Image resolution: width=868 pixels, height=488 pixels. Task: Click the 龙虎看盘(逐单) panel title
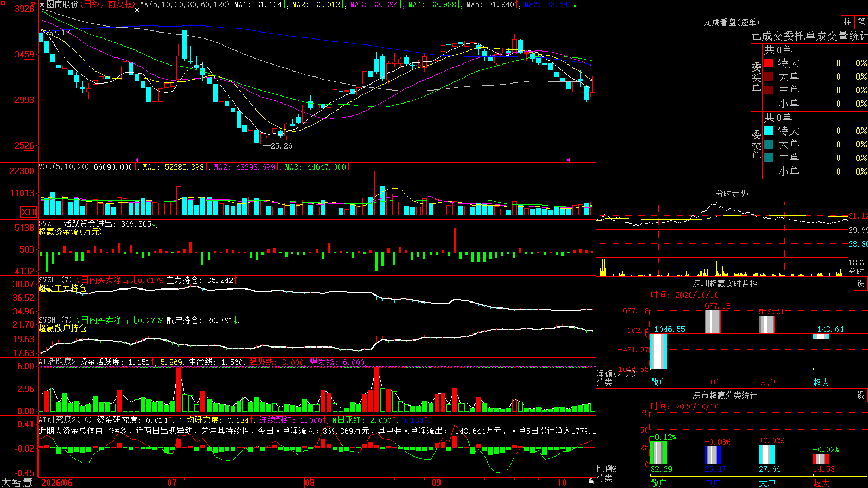click(732, 22)
